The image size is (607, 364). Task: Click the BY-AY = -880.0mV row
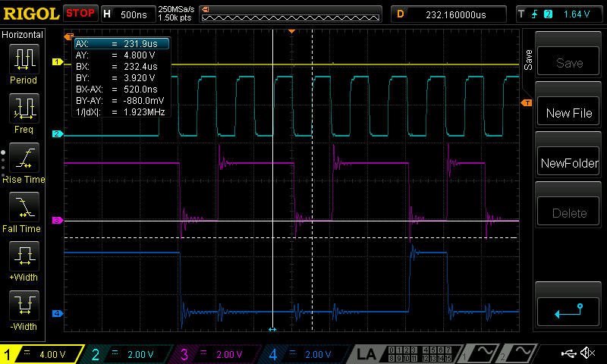tap(121, 101)
